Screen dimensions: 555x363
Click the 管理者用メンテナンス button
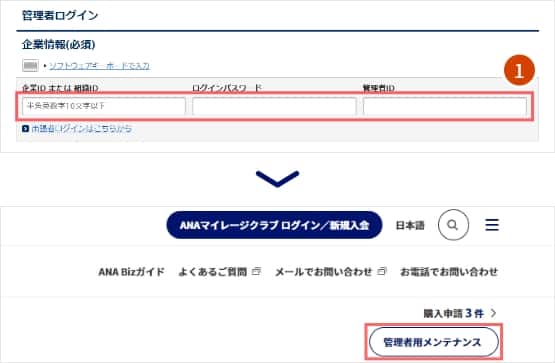(434, 342)
